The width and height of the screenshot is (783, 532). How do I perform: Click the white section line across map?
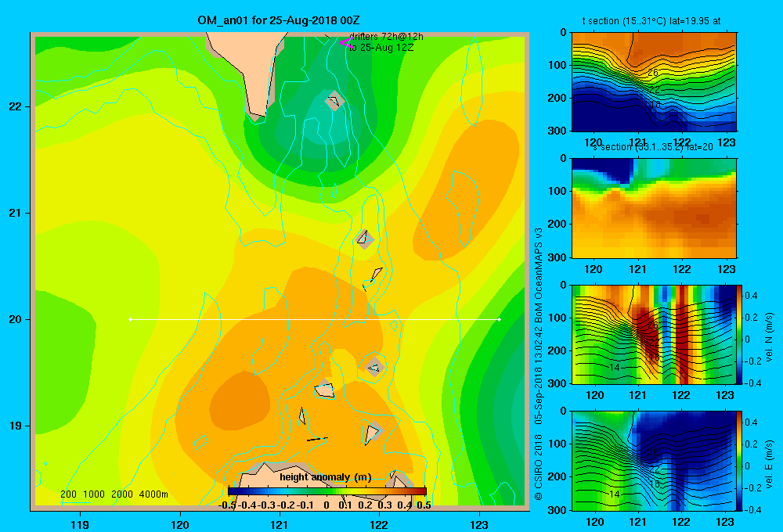point(315,319)
